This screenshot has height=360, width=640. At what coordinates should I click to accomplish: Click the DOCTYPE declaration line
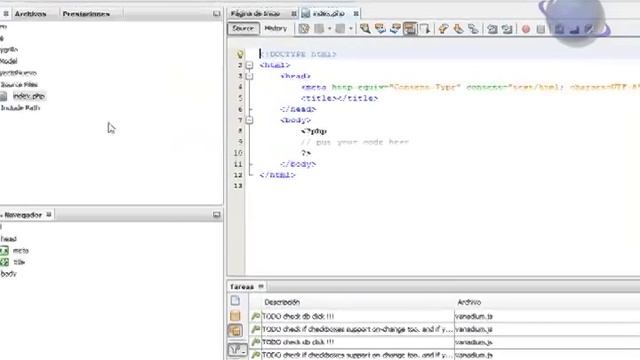(x=298, y=54)
